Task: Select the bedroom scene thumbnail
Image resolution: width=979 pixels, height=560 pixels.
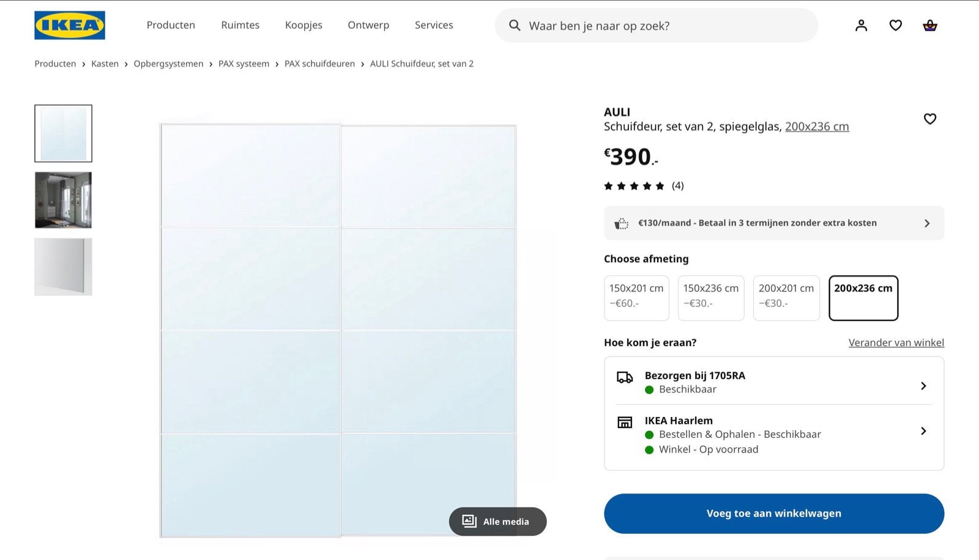Action: (x=63, y=200)
